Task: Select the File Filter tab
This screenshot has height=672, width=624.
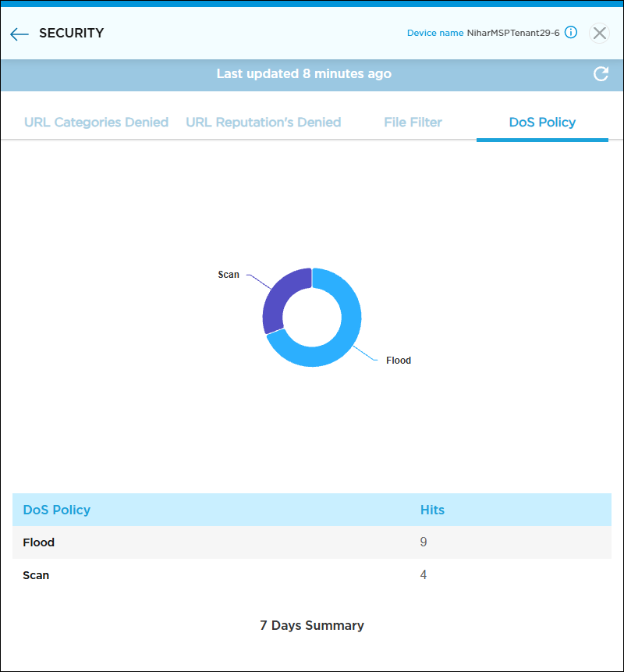Action: (x=413, y=123)
